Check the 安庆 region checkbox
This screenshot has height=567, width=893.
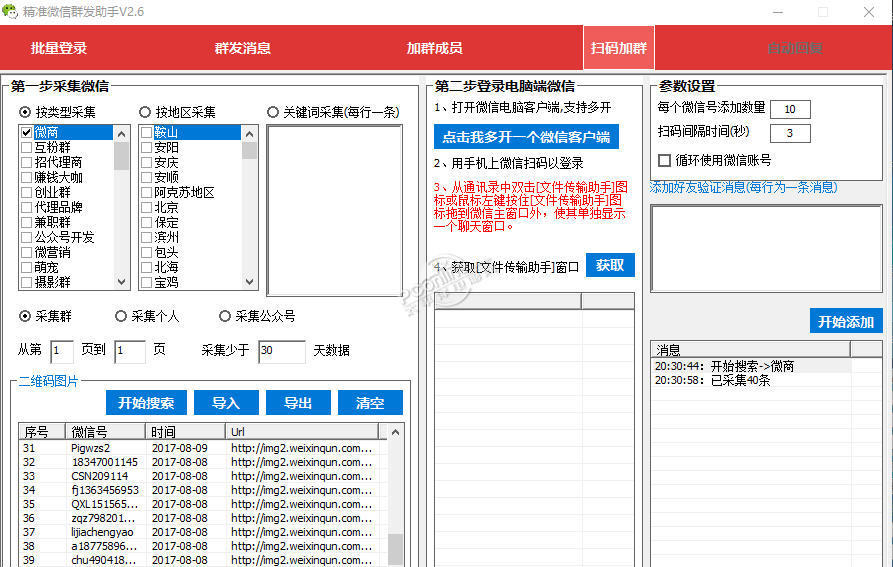pyautogui.click(x=146, y=163)
